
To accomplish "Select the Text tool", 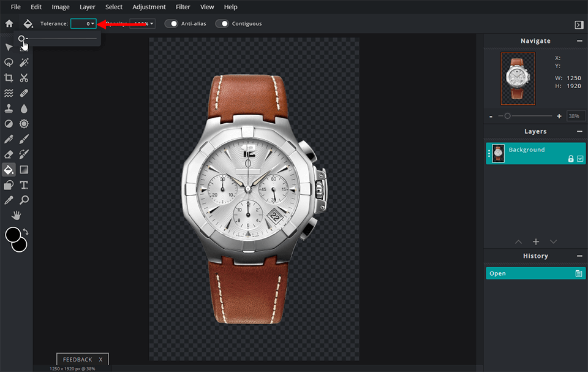I will (24, 185).
